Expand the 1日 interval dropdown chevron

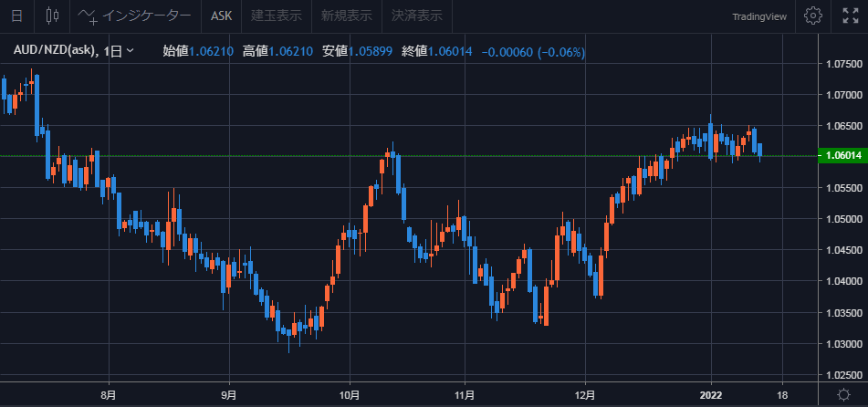[131, 51]
